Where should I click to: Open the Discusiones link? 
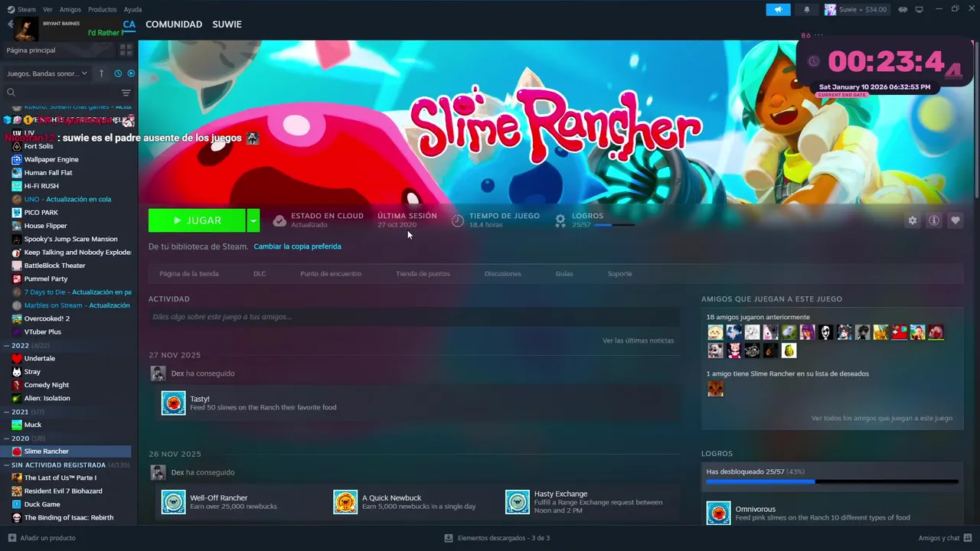[x=502, y=273]
